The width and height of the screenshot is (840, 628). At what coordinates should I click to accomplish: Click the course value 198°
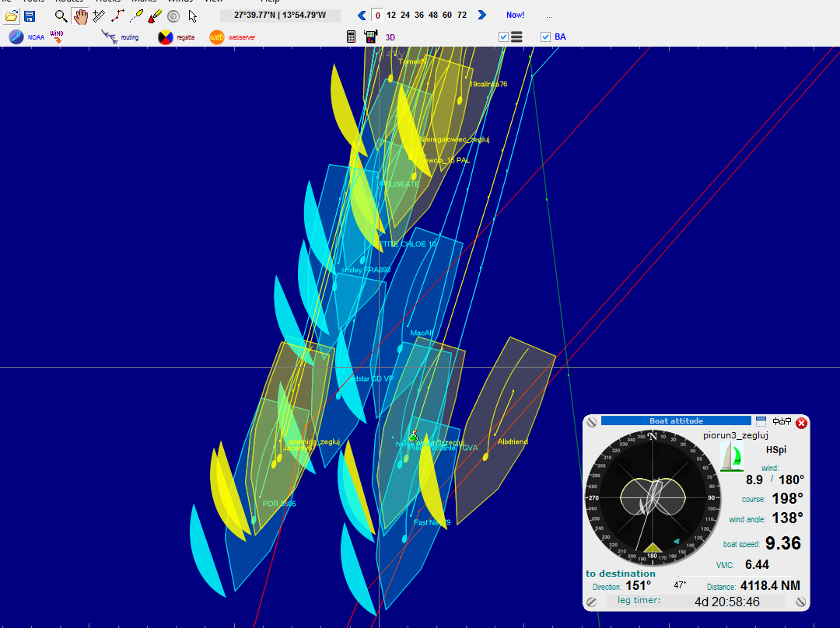click(x=787, y=498)
